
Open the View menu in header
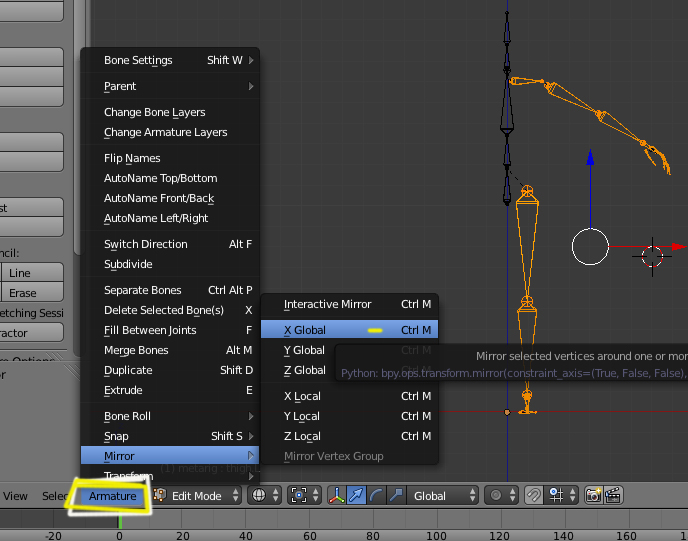pyautogui.click(x=15, y=496)
